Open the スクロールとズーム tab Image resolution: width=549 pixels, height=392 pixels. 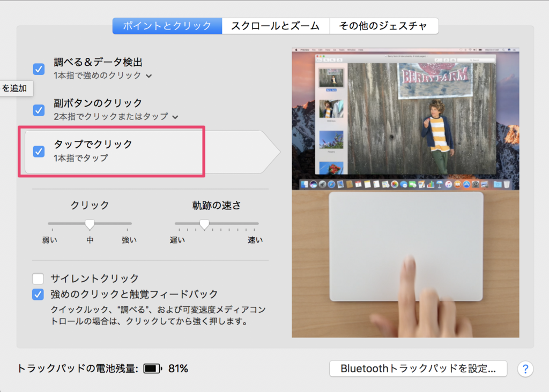click(x=276, y=26)
